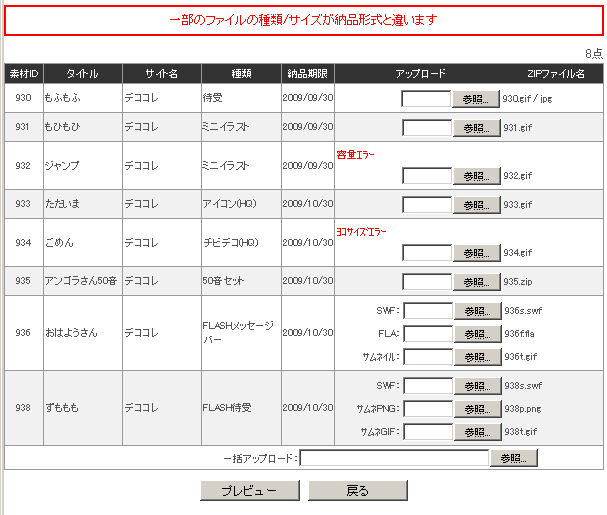Click 参照 button for 一括アップロード
The image size is (607, 515).
[x=513, y=458]
